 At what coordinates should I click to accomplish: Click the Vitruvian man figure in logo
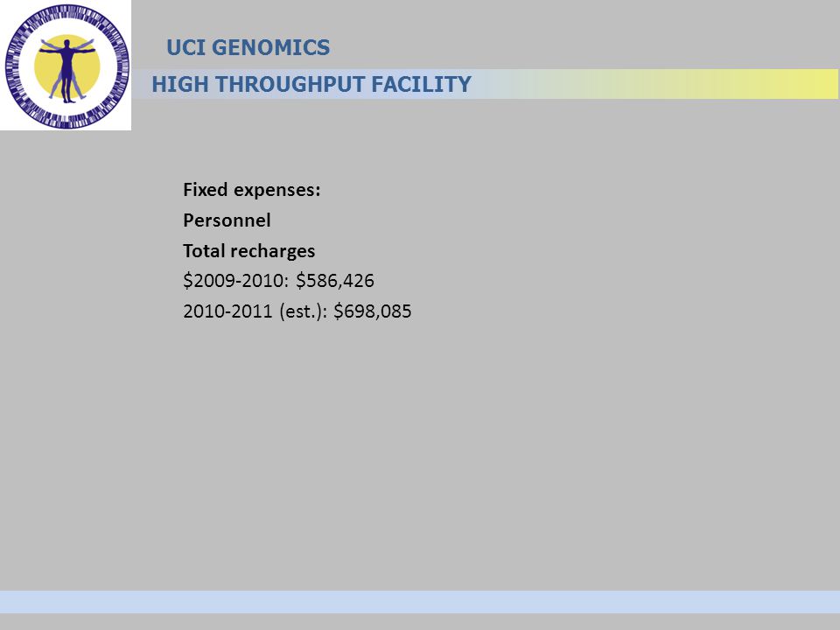pyautogui.click(x=67, y=71)
